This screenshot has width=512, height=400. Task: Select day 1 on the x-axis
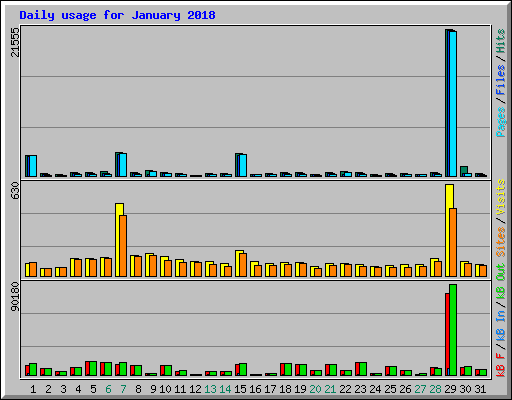pos(33,389)
